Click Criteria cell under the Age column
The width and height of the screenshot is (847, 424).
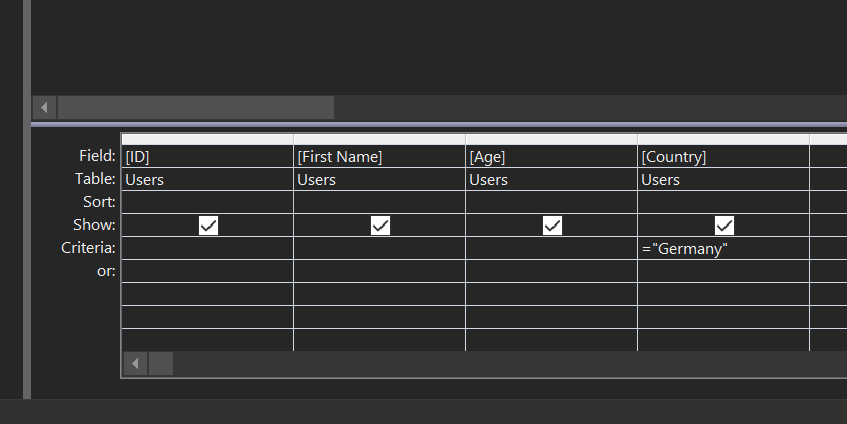point(551,249)
